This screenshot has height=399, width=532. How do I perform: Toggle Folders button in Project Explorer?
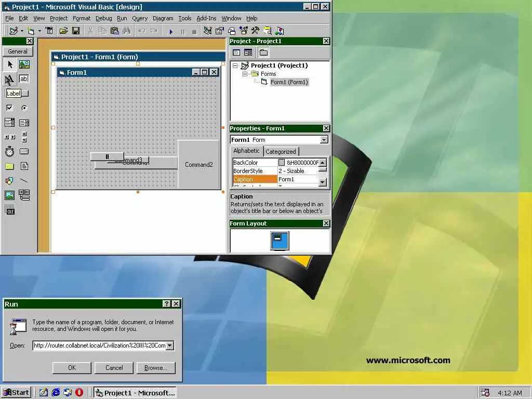coord(263,52)
